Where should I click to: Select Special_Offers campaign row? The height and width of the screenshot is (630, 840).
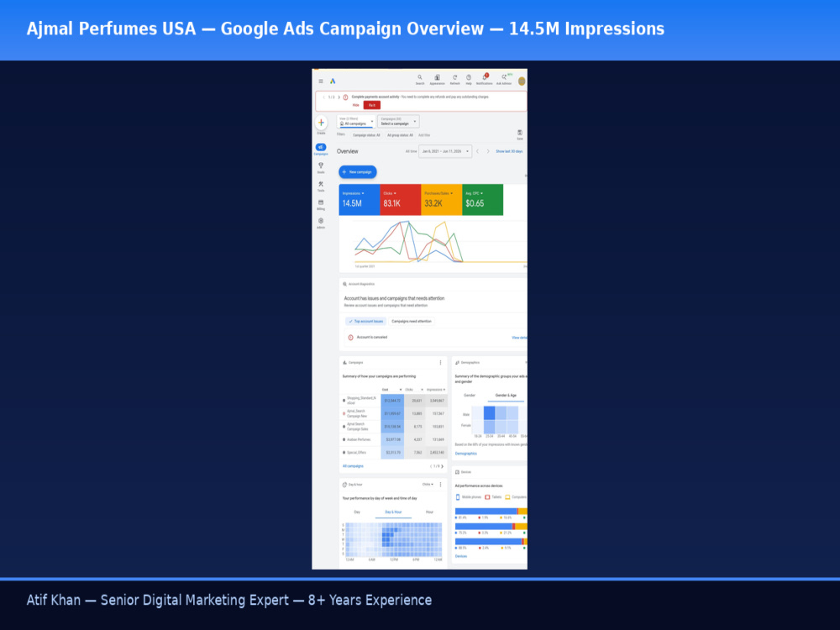tap(395, 453)
